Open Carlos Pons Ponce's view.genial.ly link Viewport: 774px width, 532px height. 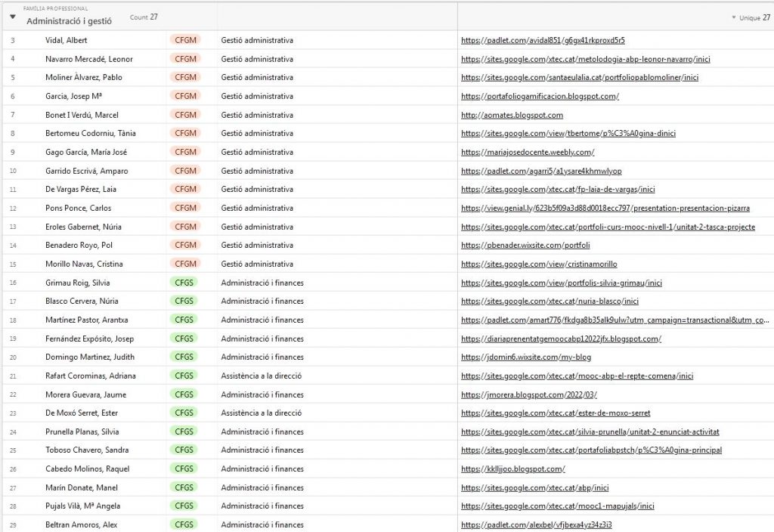click(x=605, y=209)
